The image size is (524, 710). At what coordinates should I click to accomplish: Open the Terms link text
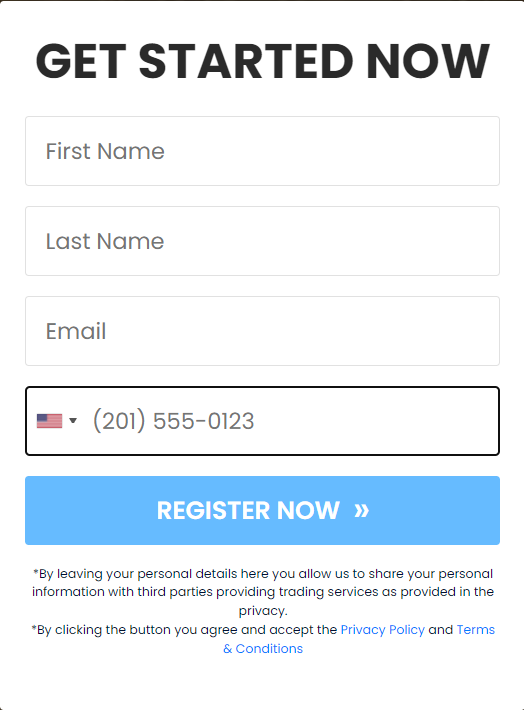pos(476,630)
